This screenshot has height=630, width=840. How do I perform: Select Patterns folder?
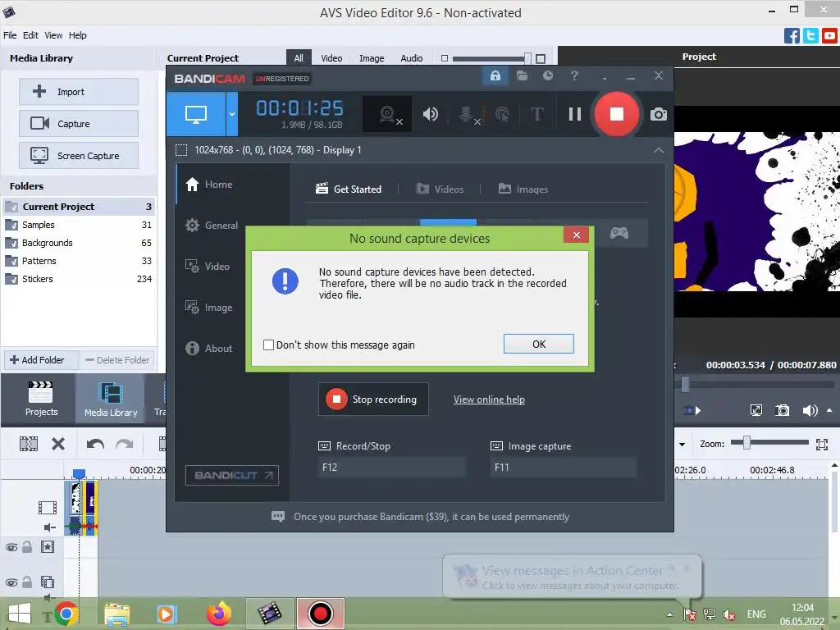[78, 261]
